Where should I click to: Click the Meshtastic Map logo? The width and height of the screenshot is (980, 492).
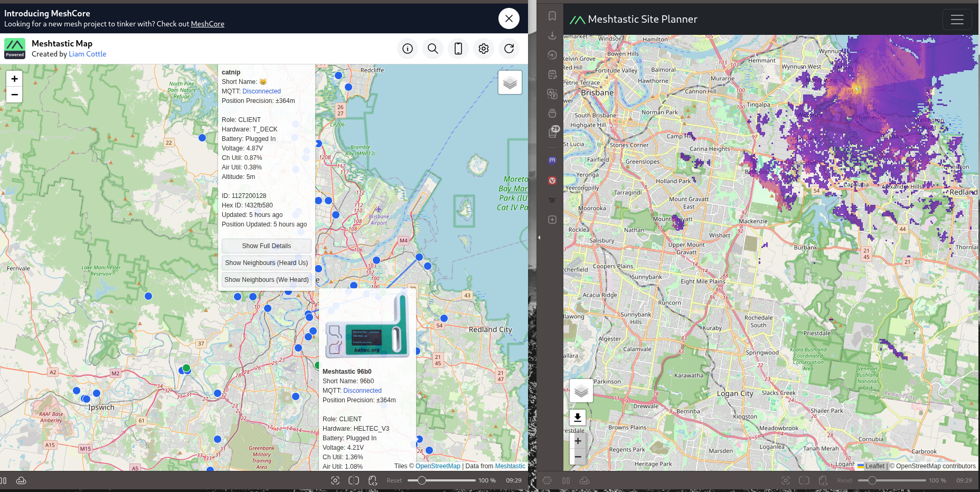pyautogui.click(x=15, y=49)
